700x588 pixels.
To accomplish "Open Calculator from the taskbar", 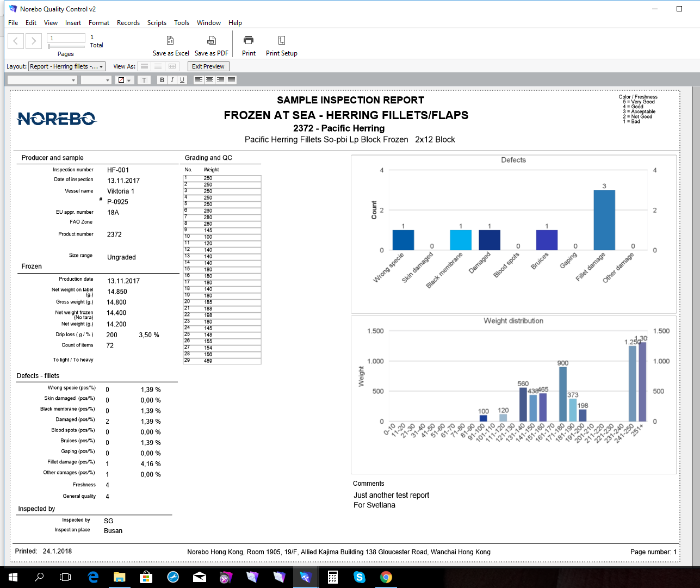I will (x=333, y=577).
